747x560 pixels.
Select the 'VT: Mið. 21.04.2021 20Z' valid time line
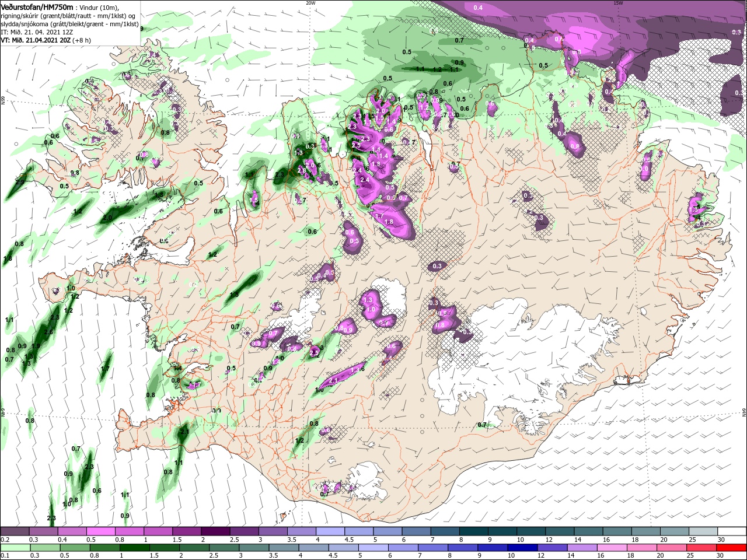[x=36, y=40]
